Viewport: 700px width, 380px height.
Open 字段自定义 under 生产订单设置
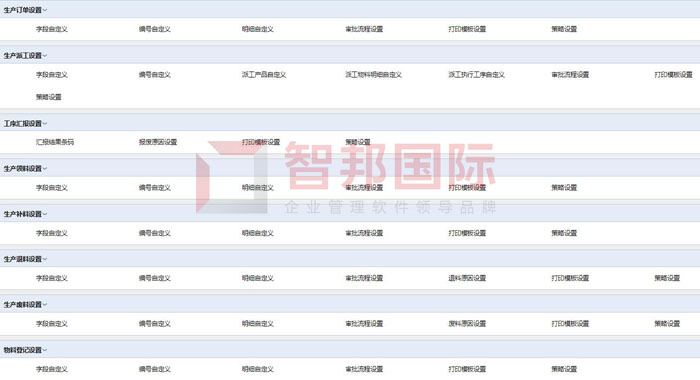[52, 29]
